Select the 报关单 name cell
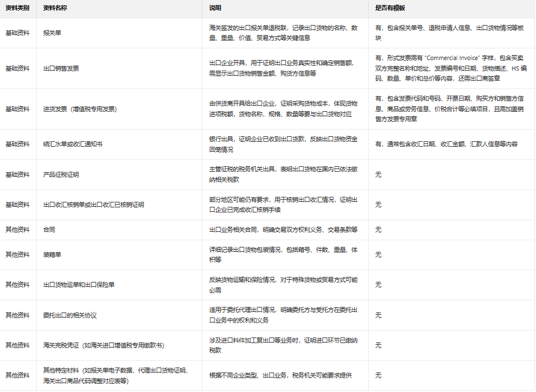 coord(52,33)
